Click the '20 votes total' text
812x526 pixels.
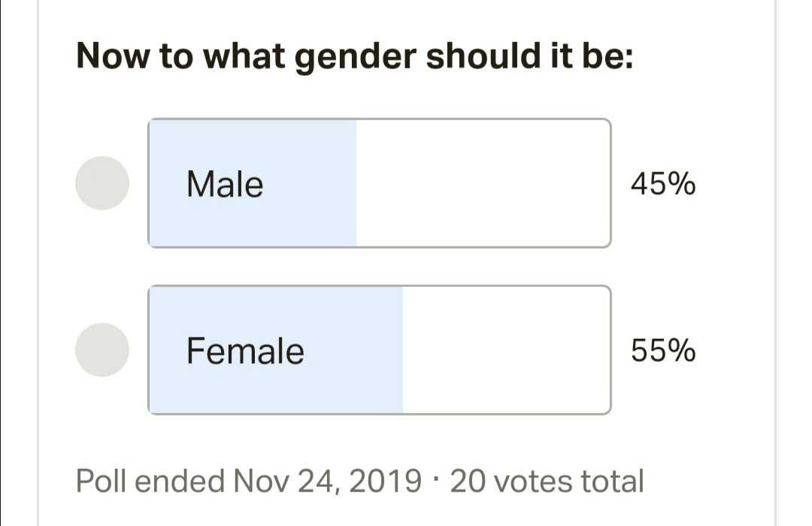pyautogui.click(x=547, y=481)
